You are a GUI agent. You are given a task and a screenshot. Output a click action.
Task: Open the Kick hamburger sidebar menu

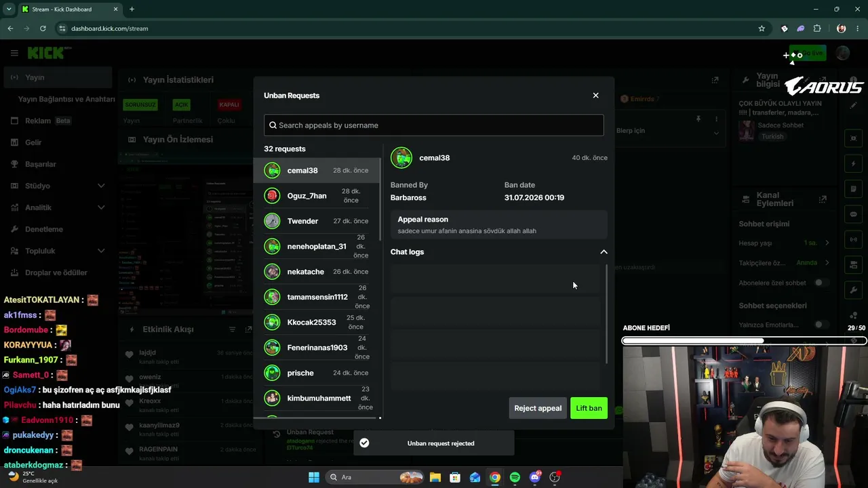(x=14, y=53)
